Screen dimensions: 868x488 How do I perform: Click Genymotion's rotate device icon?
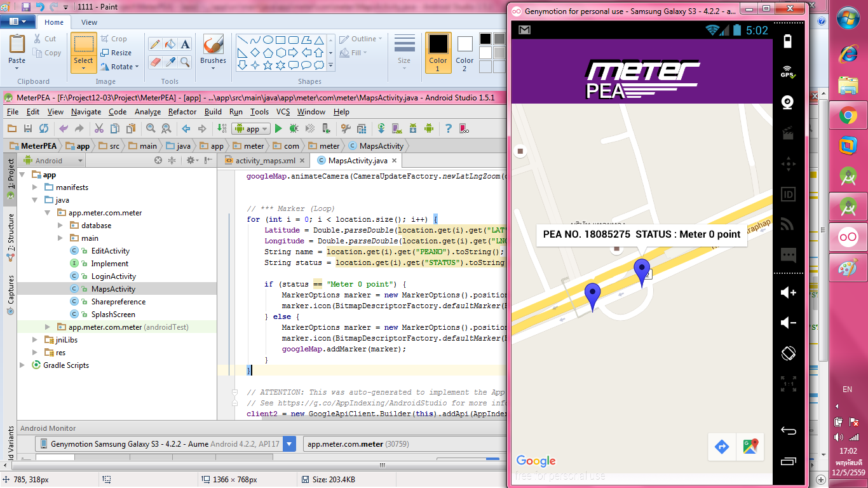pyautogui.click(x=788, y=353)
